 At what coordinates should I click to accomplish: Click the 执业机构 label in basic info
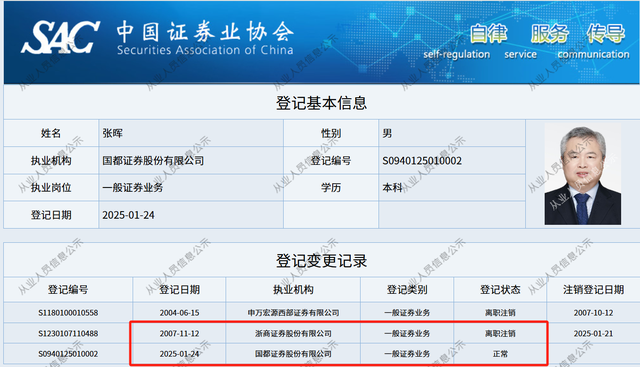point(51,160)
